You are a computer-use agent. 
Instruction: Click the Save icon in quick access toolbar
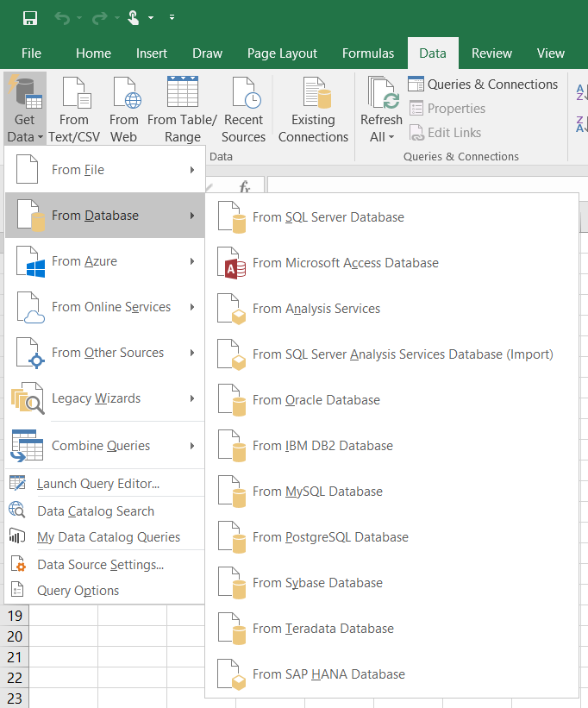pos(30,18)
